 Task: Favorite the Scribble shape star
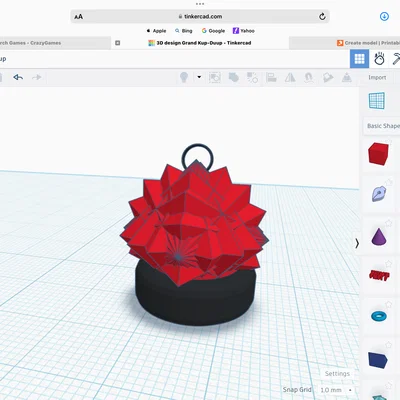389,182
